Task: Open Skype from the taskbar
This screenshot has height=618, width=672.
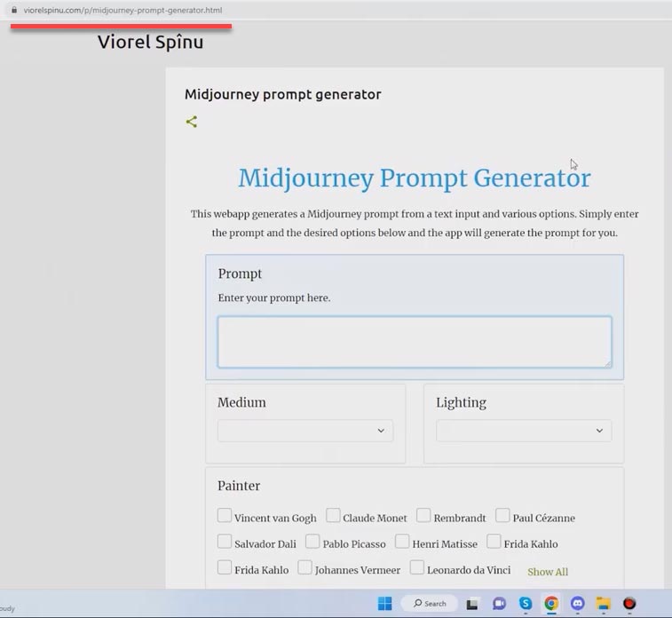Action: pos(526,604)
